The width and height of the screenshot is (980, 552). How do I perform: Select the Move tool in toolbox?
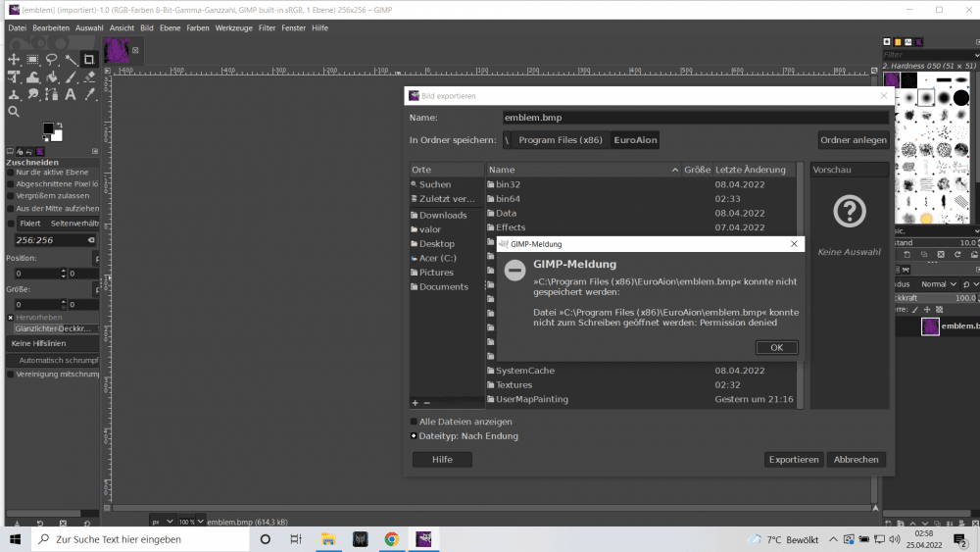[14, 60]
